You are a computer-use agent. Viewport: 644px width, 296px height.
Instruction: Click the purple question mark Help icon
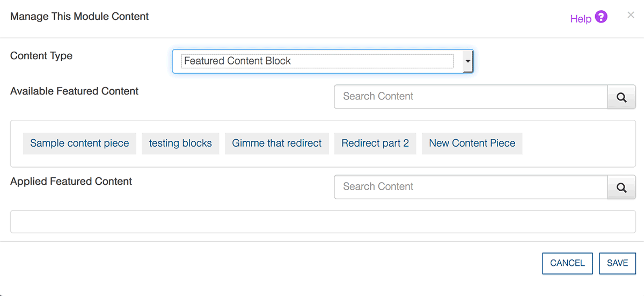pos(601,17)
